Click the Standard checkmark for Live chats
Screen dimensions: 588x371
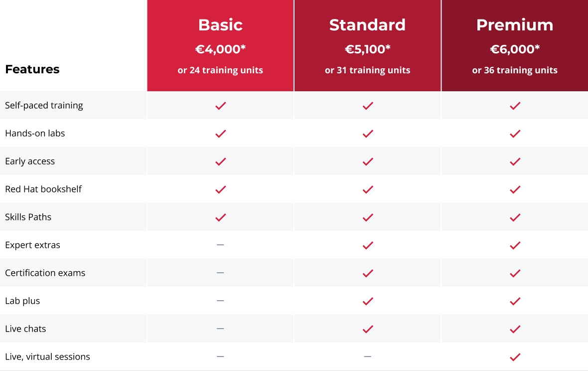(368, 329)
